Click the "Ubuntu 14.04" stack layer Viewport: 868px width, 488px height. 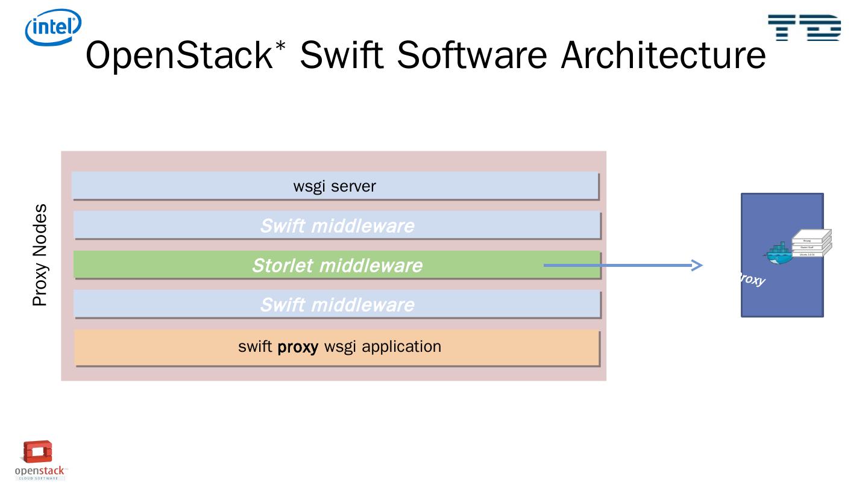tap(807, 254)
